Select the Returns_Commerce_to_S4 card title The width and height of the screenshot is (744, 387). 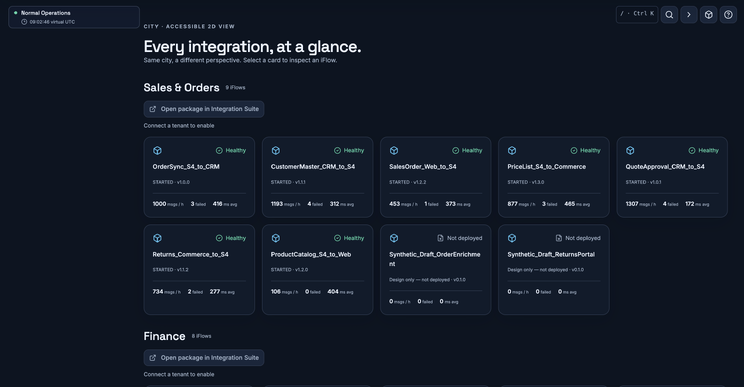tap(190, 255)
